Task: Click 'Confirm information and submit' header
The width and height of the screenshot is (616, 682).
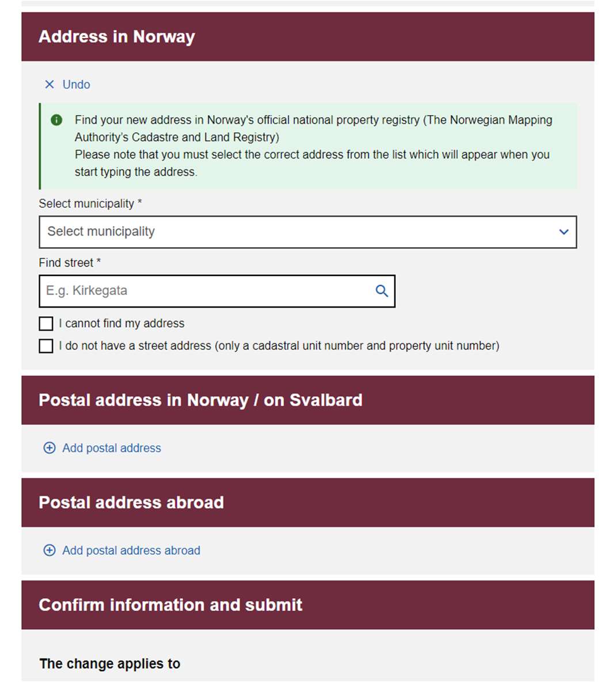Action: (308, 605)
